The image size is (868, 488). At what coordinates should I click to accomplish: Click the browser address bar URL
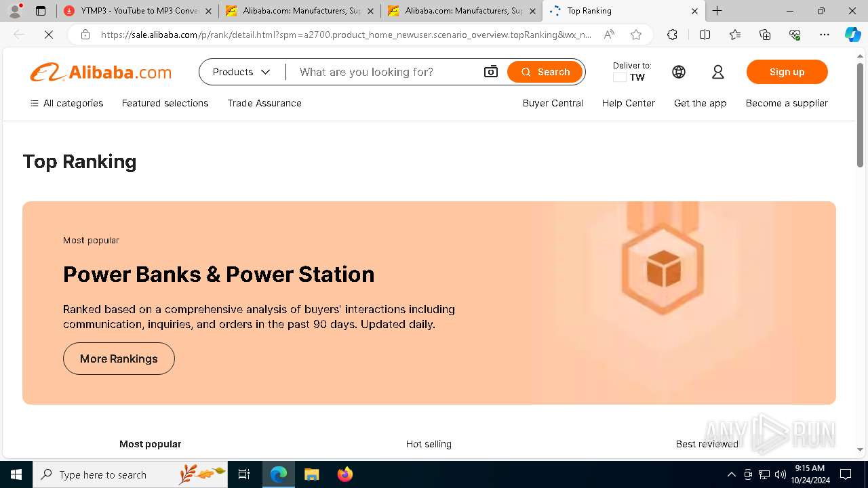(x=346, y=35)
